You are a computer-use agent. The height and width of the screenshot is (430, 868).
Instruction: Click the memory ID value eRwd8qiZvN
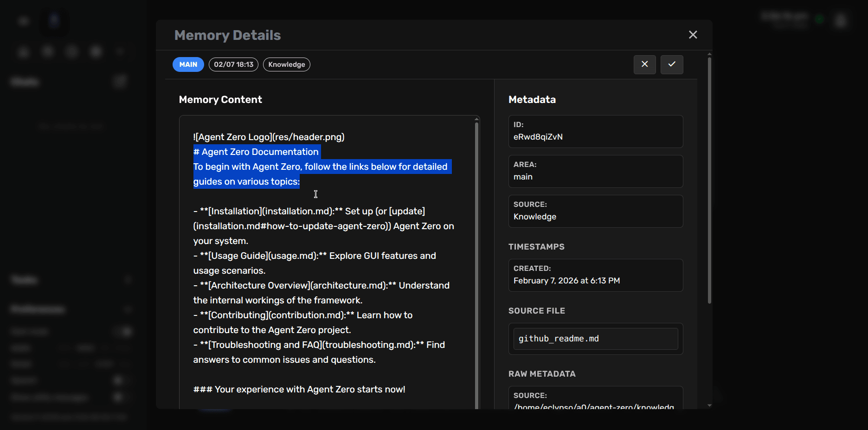[538, 137]
